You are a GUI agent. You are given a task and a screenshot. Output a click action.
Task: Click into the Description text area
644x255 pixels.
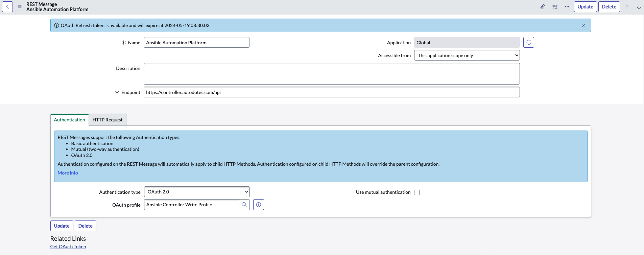coord(332,74)
